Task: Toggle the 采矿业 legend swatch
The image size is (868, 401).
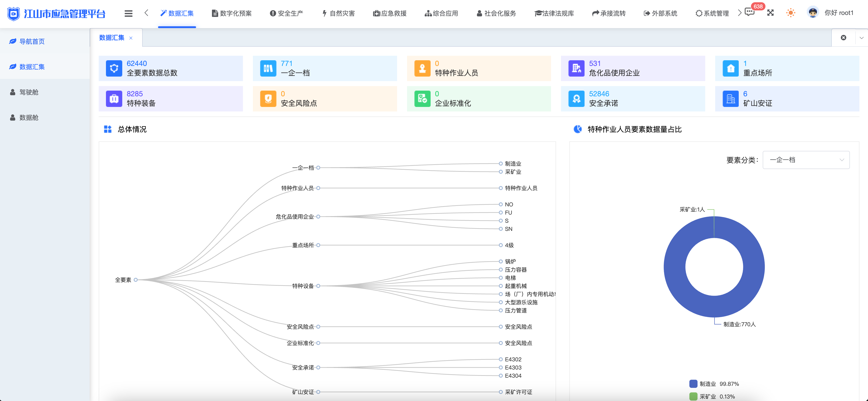Action: click(693, 396)
